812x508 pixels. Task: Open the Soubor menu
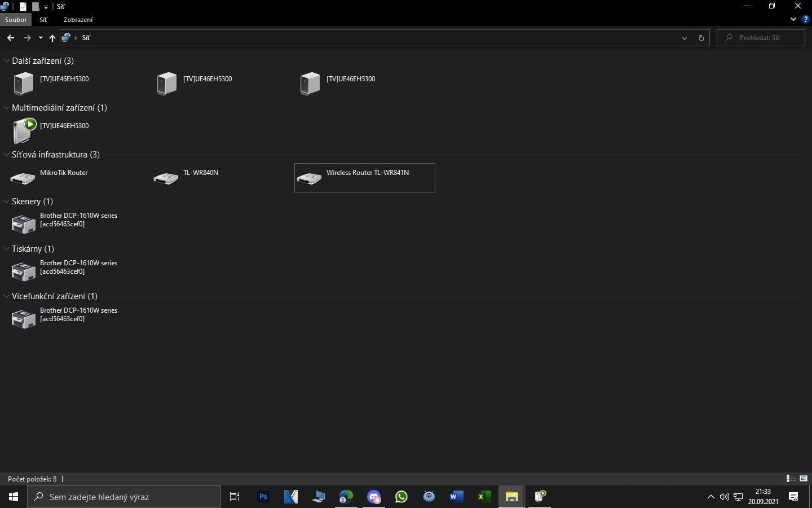point(16,19)
